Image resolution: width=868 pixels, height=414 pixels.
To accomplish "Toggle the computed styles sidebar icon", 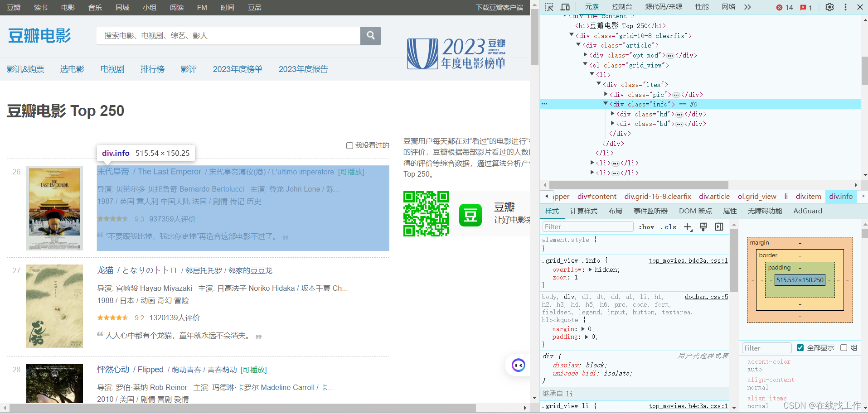I will (x=719, y=227).
